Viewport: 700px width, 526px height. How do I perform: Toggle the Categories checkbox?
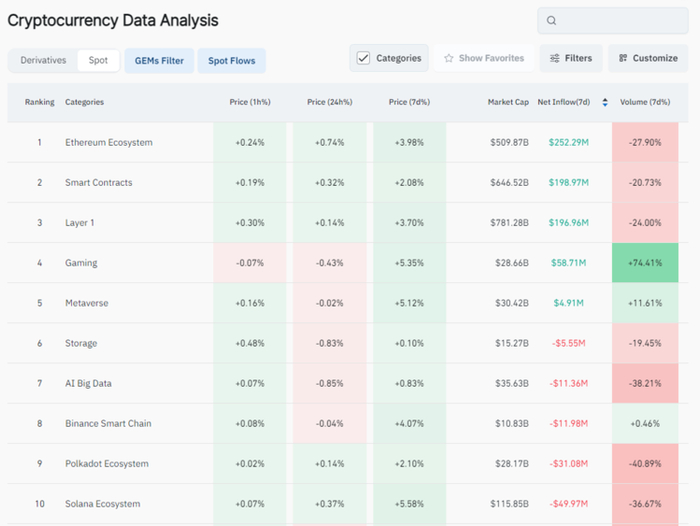click(x=363, y=58)
